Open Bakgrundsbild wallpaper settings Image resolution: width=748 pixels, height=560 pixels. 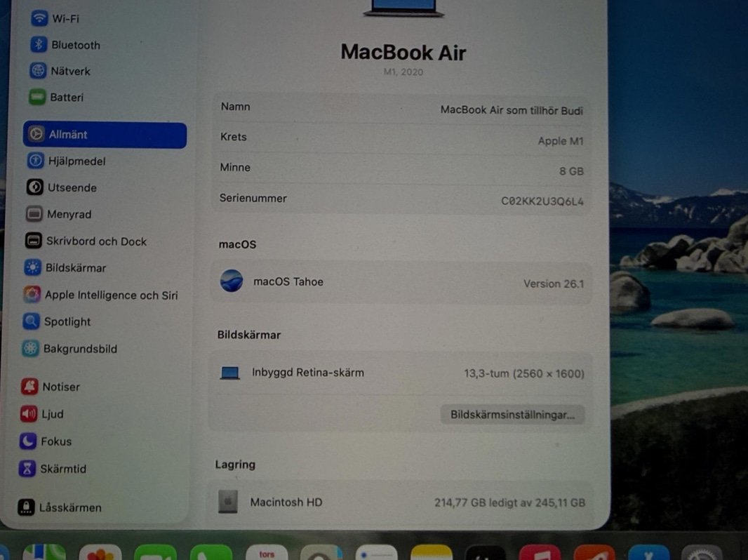(69, 349)
